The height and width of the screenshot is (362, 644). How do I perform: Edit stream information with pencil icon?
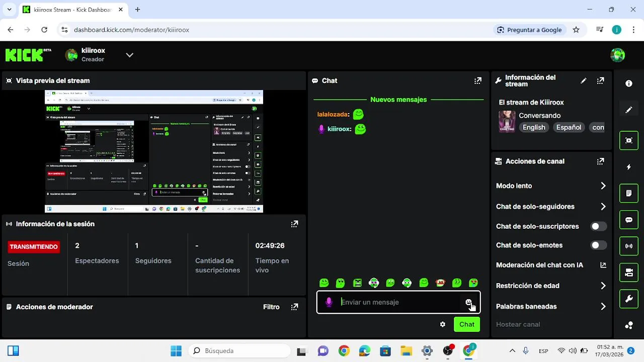pyautogui.click(x=584, y=80)
